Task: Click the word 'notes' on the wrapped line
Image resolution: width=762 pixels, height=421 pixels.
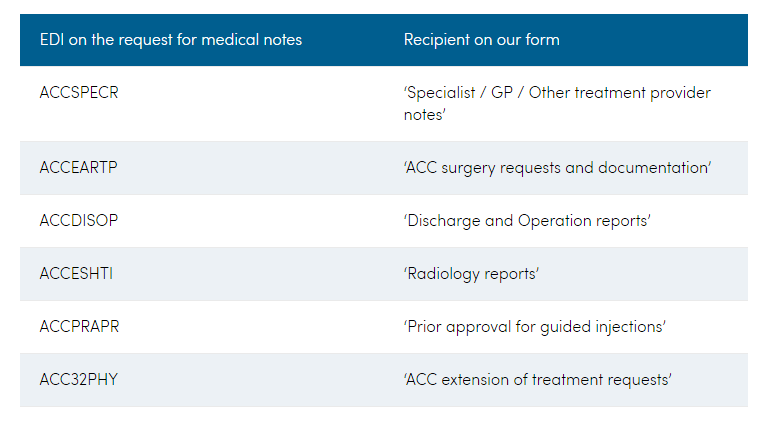Action: (x=423, y=115)
